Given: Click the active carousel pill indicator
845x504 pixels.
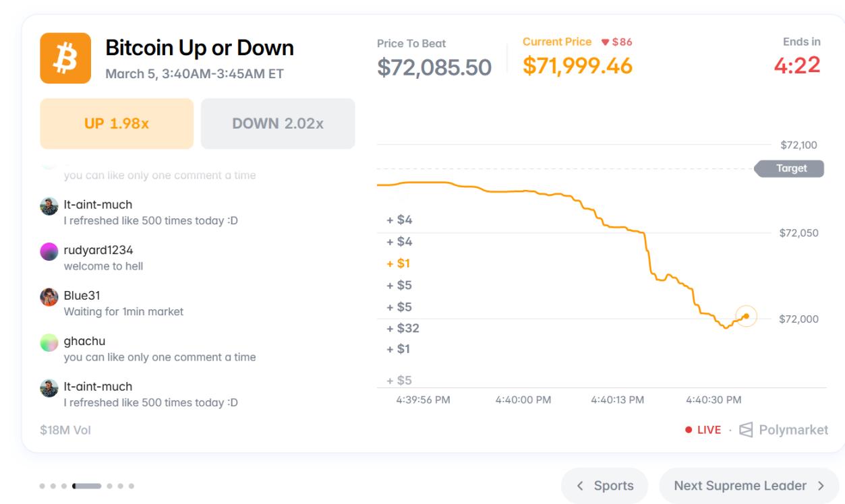Looking at the screenshot, I should pyautogui.click(x=87, y=486).
